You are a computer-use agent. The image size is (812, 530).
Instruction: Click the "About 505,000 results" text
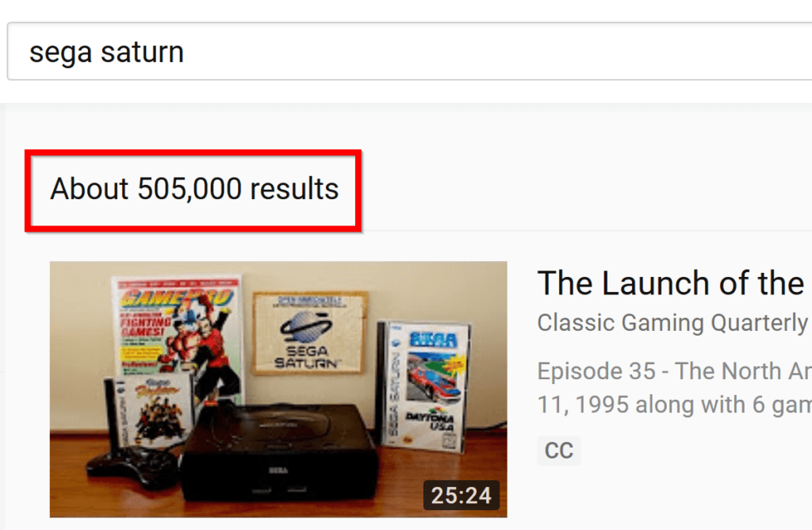coord(194,189)
